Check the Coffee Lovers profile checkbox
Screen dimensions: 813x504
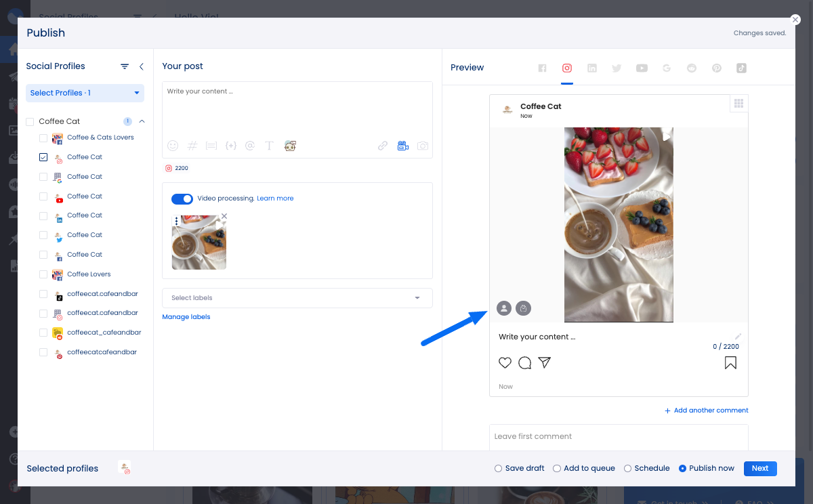coord(43,274)
